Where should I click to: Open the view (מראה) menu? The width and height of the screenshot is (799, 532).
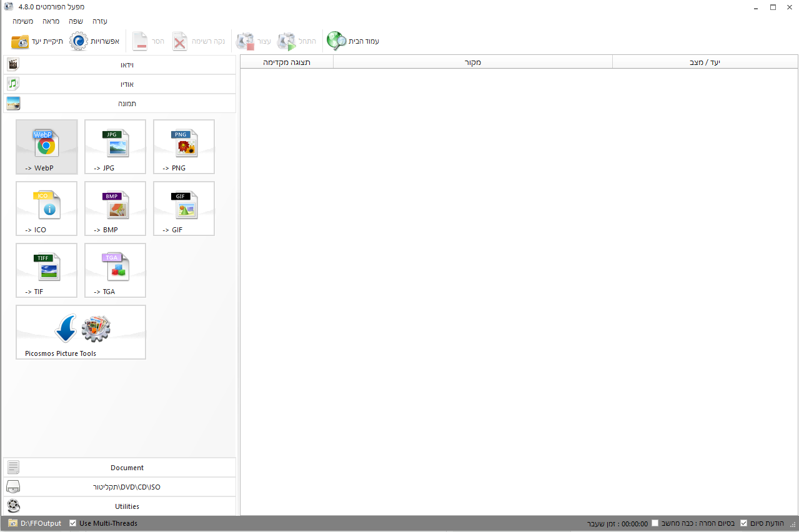tap(51, 21)
